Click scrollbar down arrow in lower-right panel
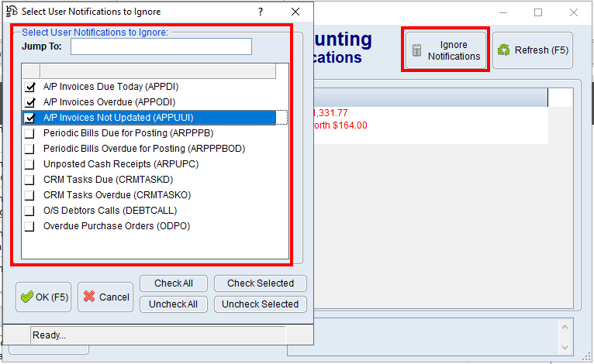This screenshot has width=594, height=364. (565, 347)
